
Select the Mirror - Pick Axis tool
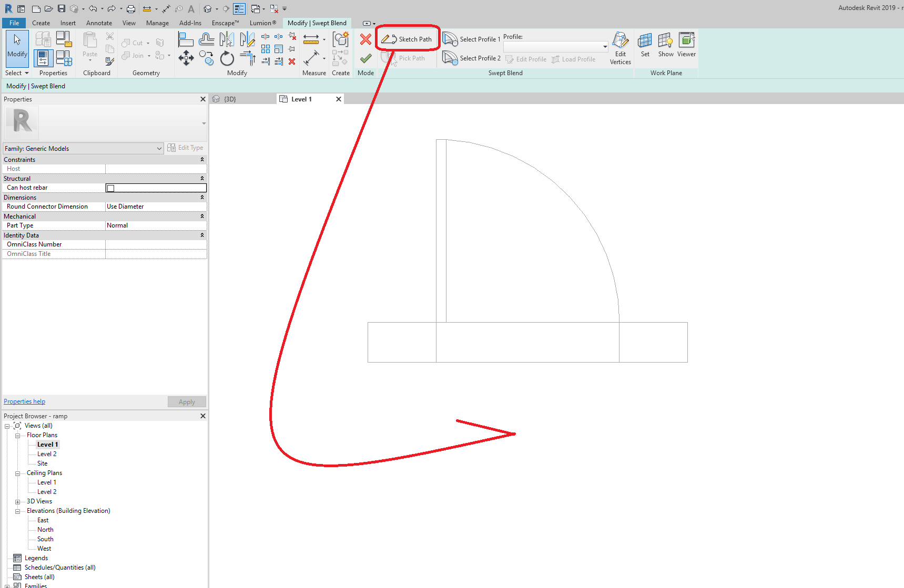click(227, 39)
